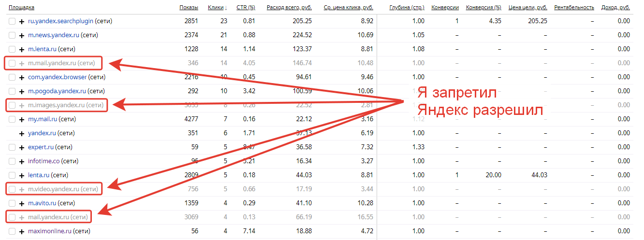Click CTR value 7.14 for maximonline.ru
This screenshot has height=240, width=644.
pos(249,231)
